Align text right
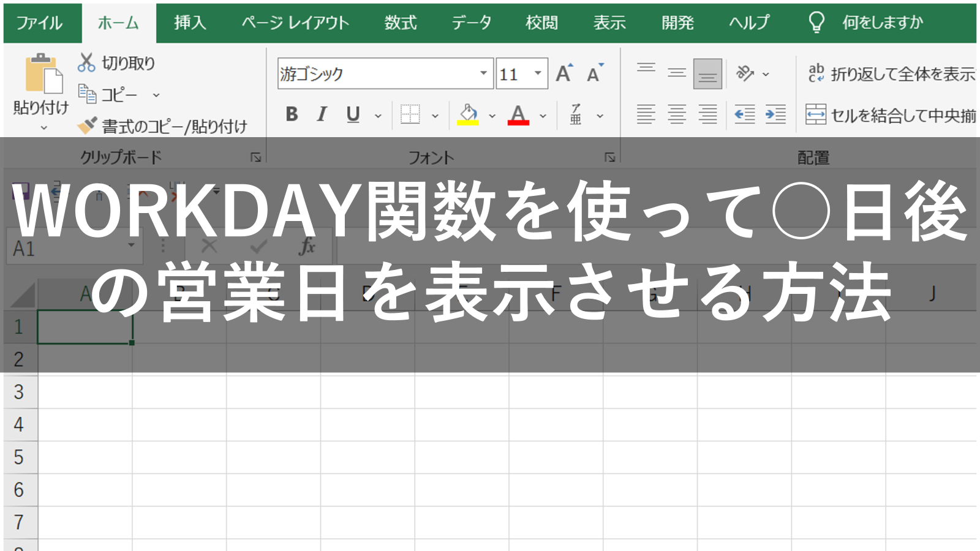This screenshot has height=551, width=980. click(707, 114)
